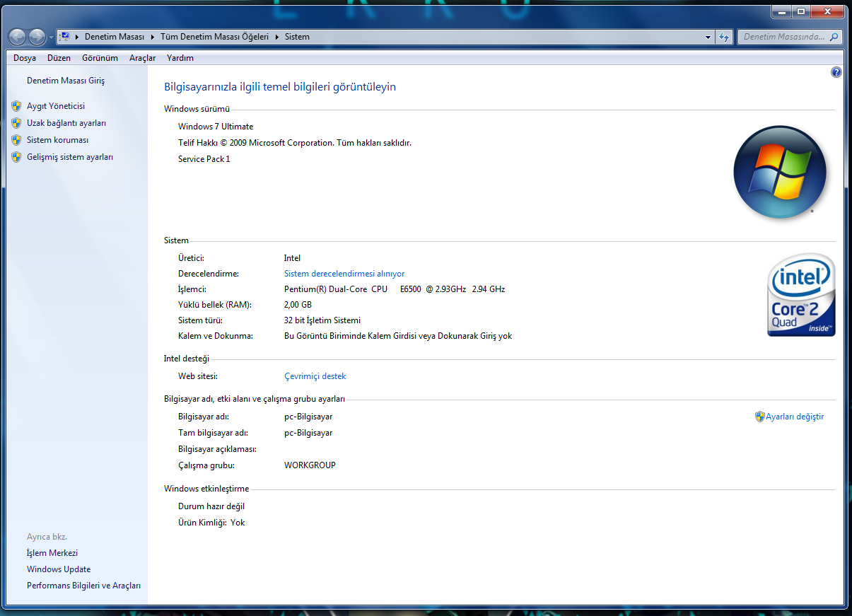Click the refresh icon beside the address bar
Screen dimensions: 852x616
(x=724, y=37)
